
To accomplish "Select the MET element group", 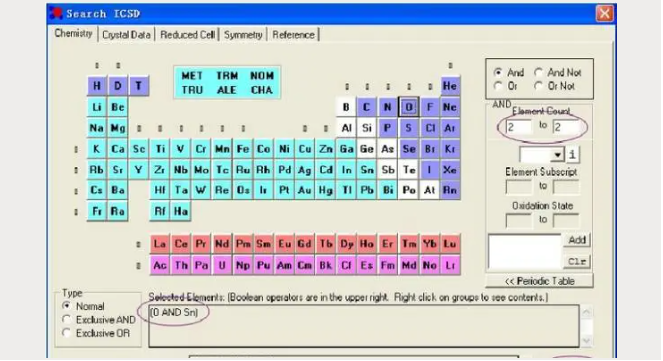I will pyautogui.click(x=192, y=76).
